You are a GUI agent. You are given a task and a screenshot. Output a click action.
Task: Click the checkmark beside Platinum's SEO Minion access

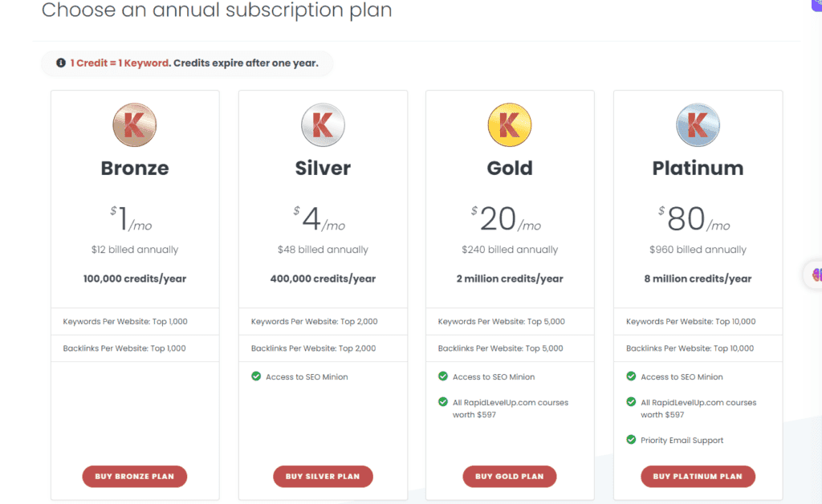click(630, 376)
